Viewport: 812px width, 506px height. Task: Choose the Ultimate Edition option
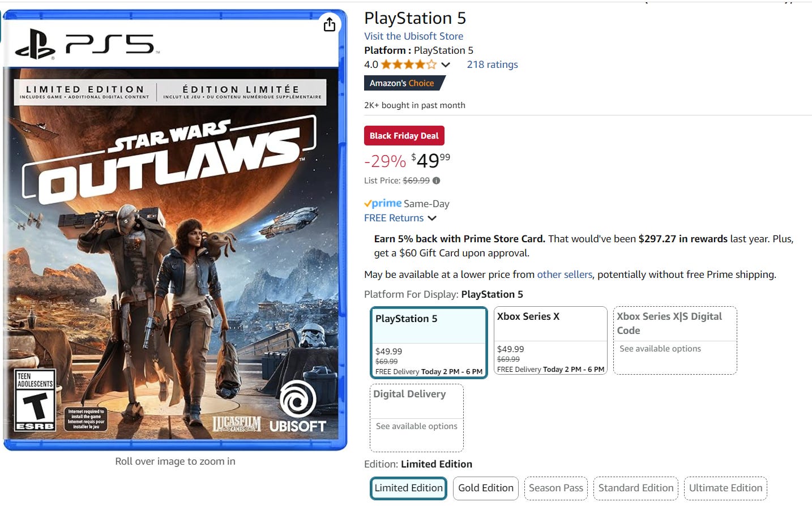click(x=725, y=488)
